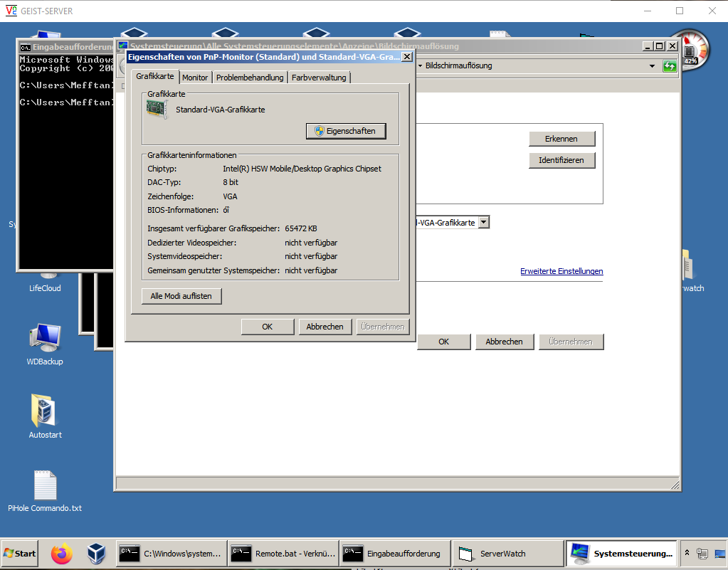Screen dimensions: 728x570
Task: Click the green refresh button in address bar
Action: 670,66
